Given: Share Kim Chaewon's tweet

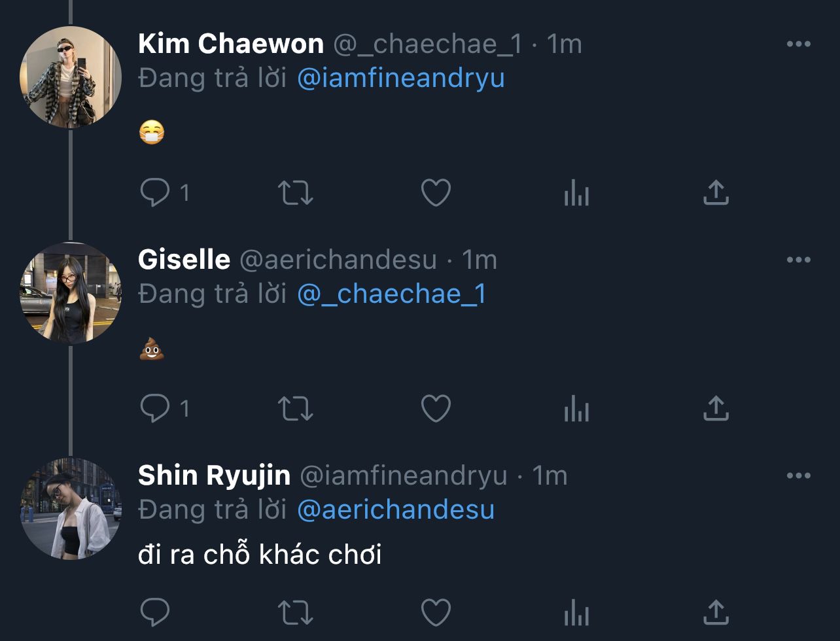Looking at the screenshot, I should click(716, 193).
